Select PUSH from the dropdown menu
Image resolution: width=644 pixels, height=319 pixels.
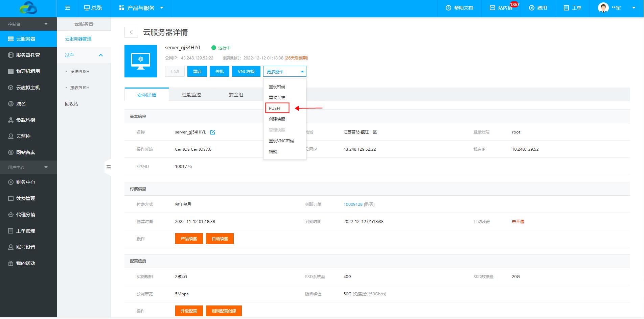275,108
